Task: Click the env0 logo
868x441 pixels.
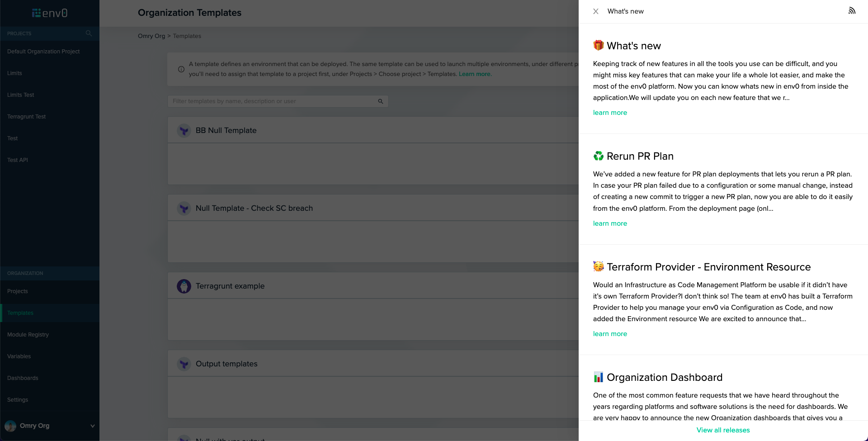Action: point(50,13)
